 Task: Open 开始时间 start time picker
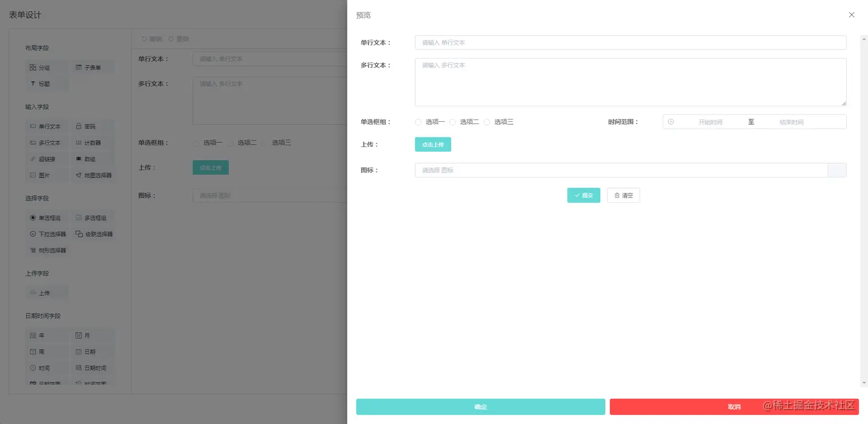[710, 122]
